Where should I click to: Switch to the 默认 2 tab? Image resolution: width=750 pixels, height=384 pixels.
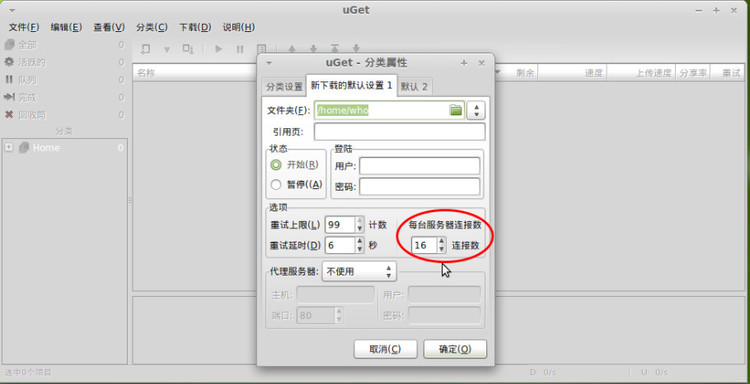(414, 87)
